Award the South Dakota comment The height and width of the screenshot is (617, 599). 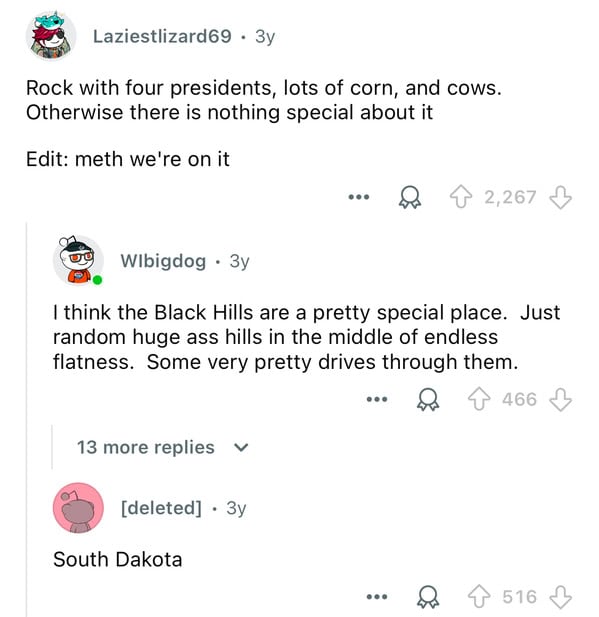428,597
